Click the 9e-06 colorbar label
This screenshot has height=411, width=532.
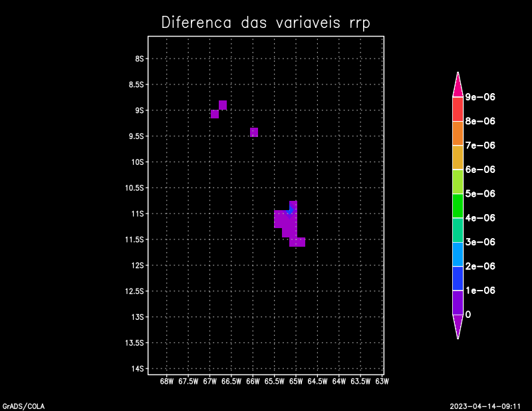pos(480,97)
